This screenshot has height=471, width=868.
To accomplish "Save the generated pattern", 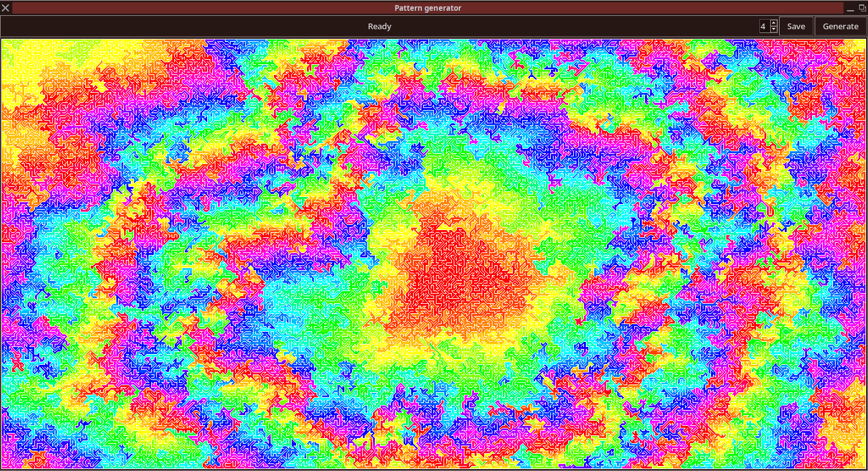I will 796,26.
